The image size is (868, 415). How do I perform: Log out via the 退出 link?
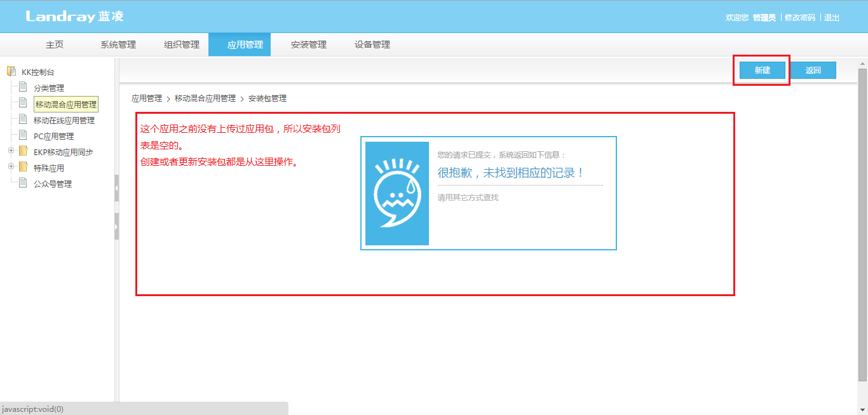(x=832, y=18)
